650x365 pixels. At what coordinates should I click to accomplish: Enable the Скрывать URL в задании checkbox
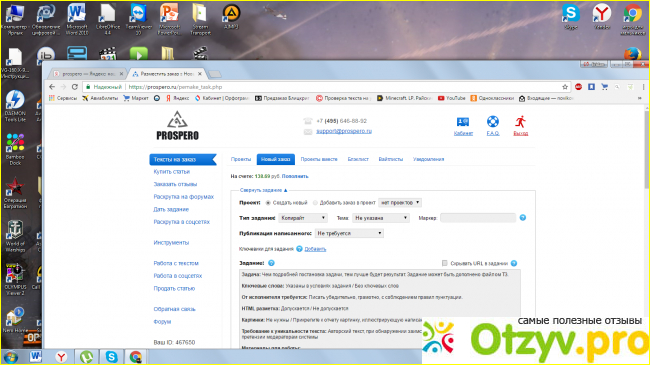pos(444,263)
